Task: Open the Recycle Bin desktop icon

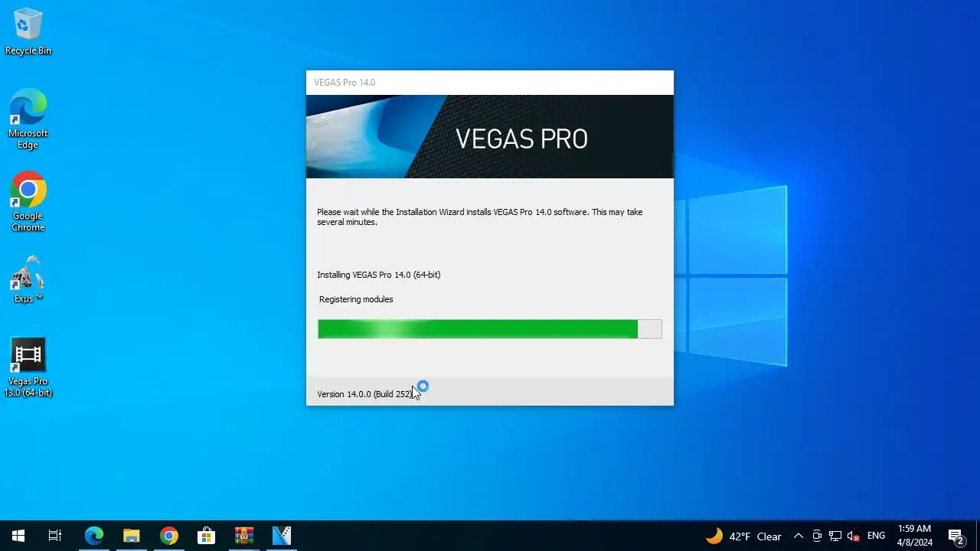Action: coord(28,31)
